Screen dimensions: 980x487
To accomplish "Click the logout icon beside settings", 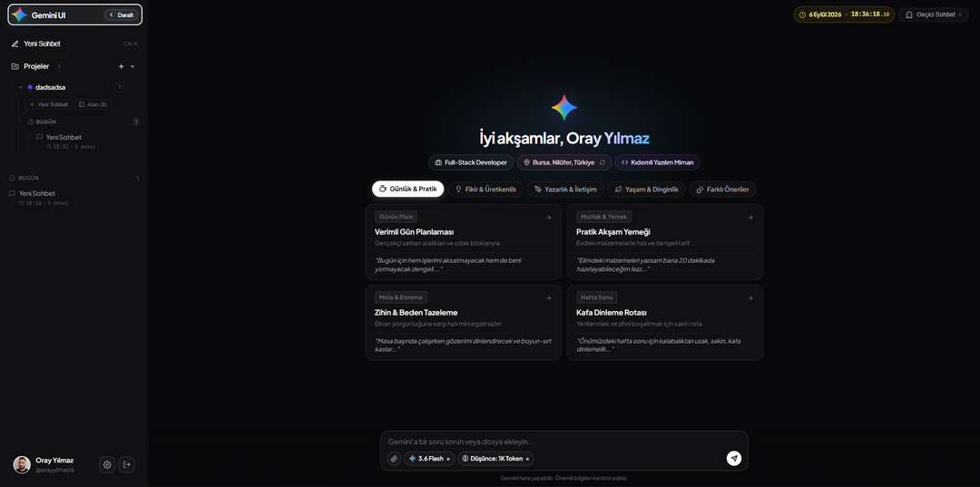I will 127,464.
